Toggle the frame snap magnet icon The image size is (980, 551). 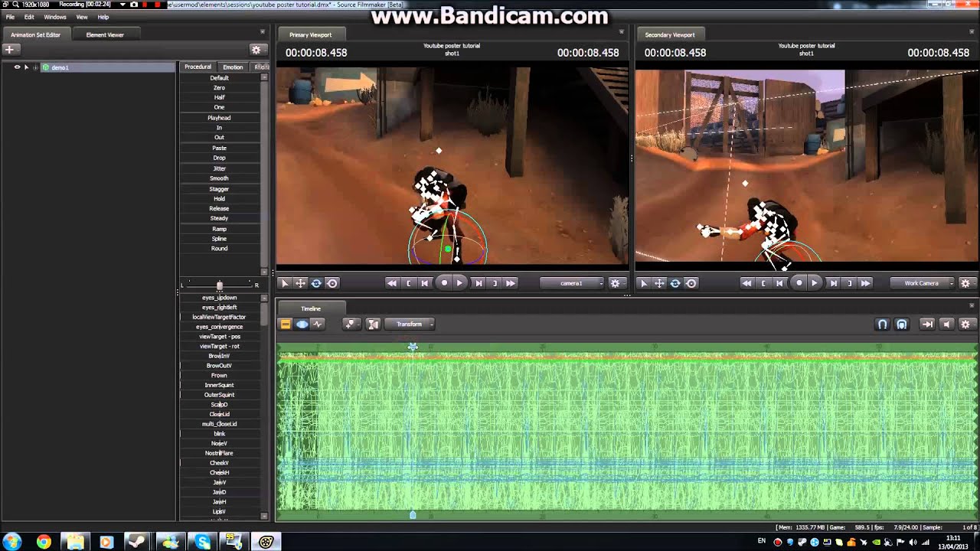click(x=902, y=324)
